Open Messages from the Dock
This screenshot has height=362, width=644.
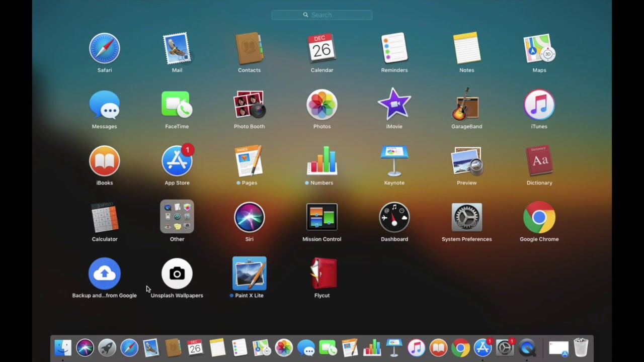[x=306, y=347]
